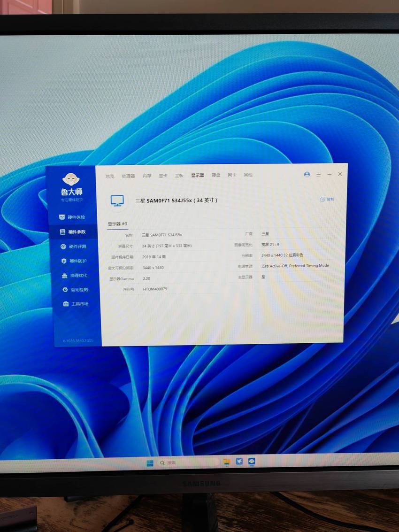Open the 显卡 tab
Image resolution: width=399 pixels, height=532 pixels.
pos(163,176)
